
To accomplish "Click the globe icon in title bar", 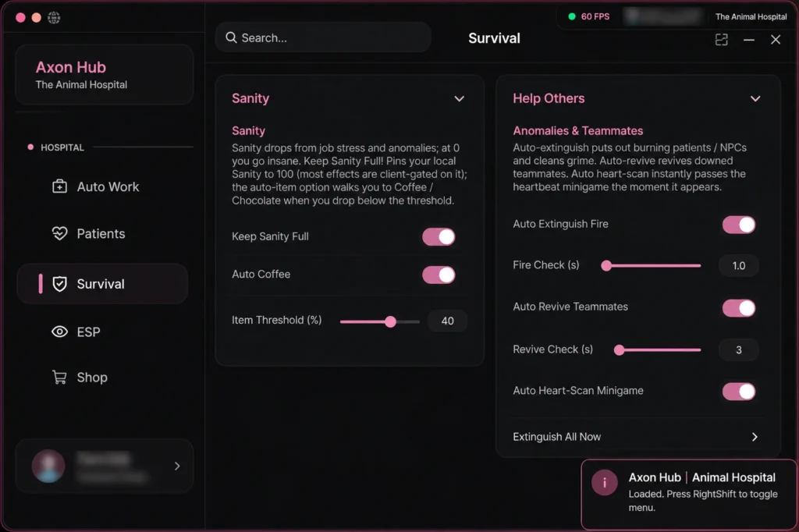I will pos(54,18).
